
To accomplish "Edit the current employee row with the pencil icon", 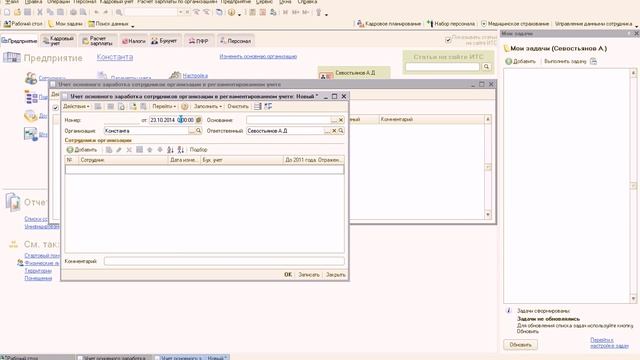I will [x=119, y=150].
